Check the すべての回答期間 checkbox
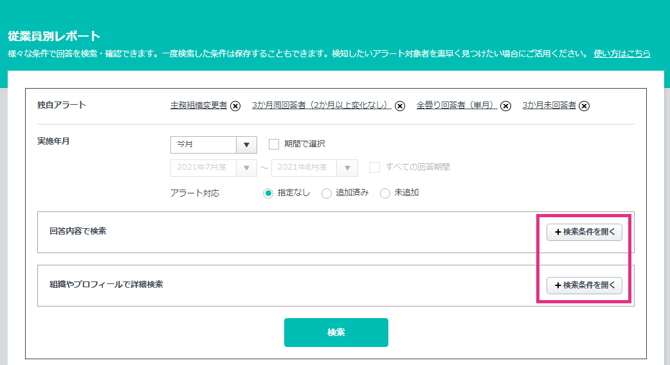670x365 pixels. 374,167
